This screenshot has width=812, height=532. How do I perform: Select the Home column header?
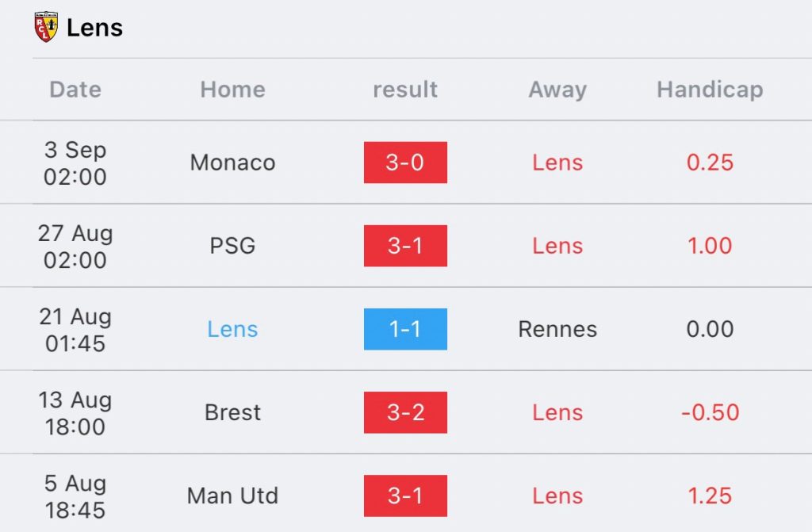(x=232, y=90)
